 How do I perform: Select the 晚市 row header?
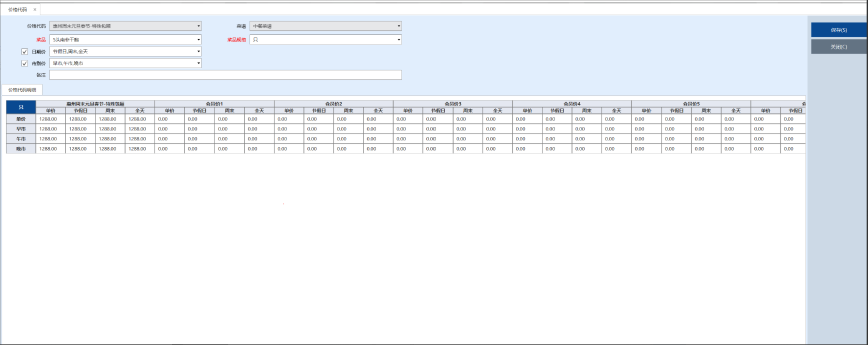pos(21,149)
